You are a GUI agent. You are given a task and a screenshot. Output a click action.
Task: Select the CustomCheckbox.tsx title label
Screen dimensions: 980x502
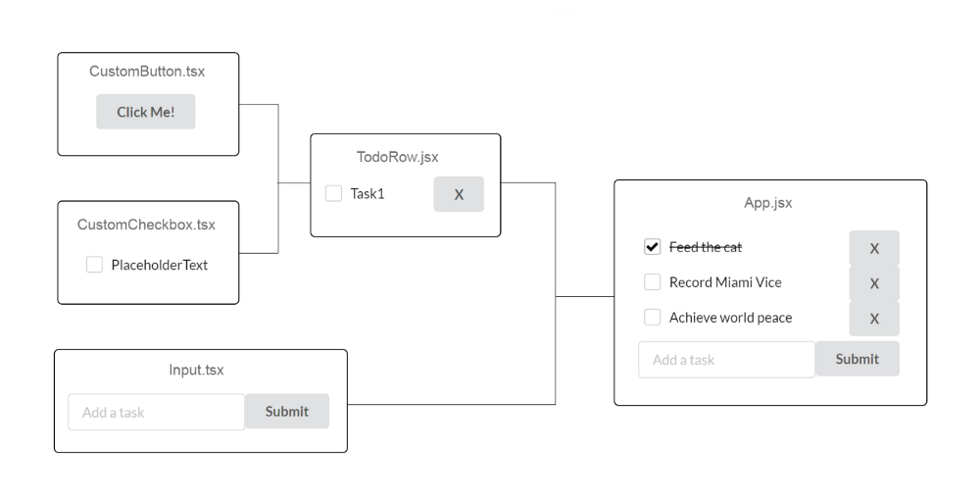click(x=146, y=226)
